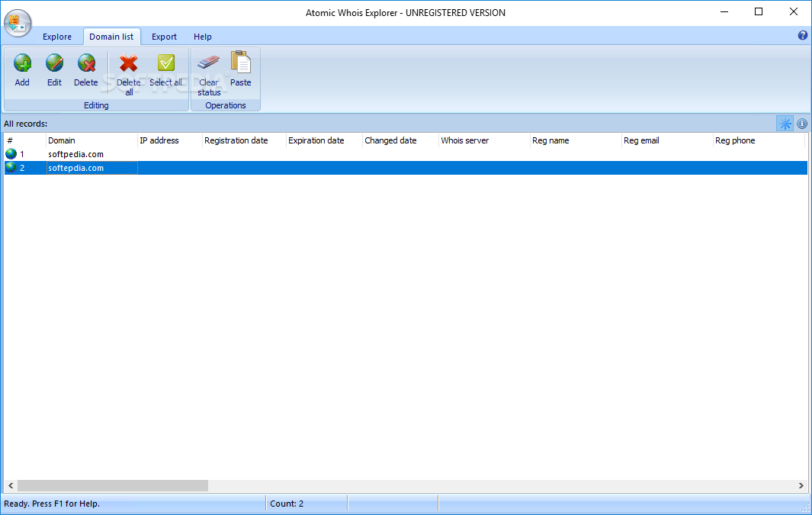
Task: Sort by Changed date column header
Action: pos(400,140)
